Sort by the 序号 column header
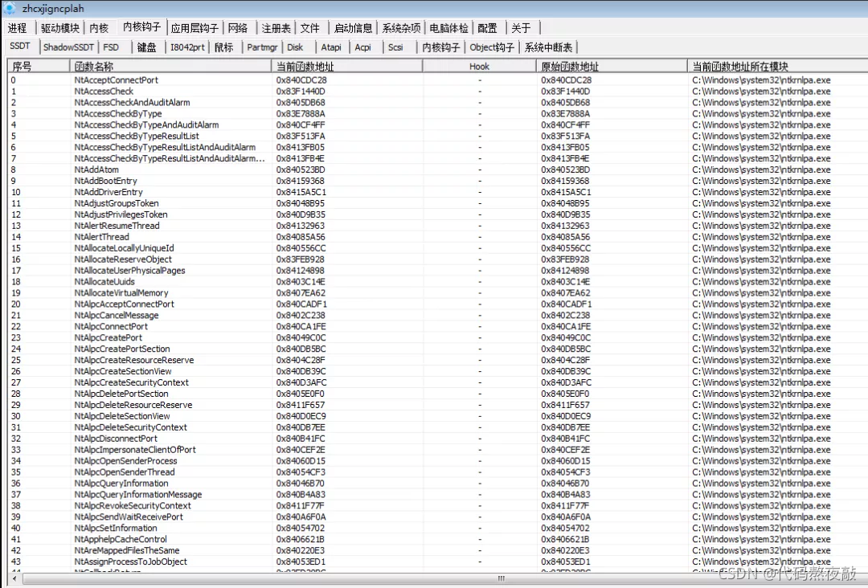The image size is (868, 588). [x=39, y=67]
